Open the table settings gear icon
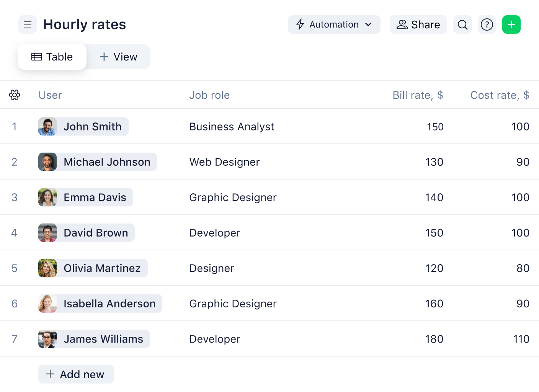The image size is (539, 392). (15, 95)
